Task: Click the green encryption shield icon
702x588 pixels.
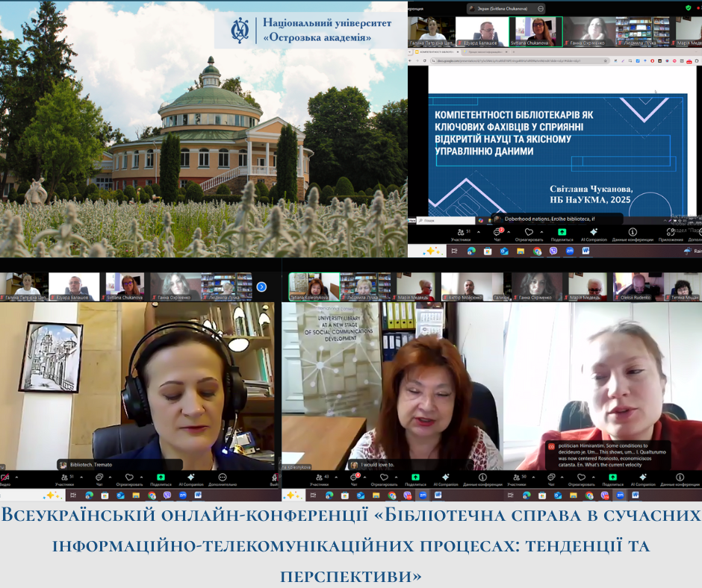Action: point(688,8)
